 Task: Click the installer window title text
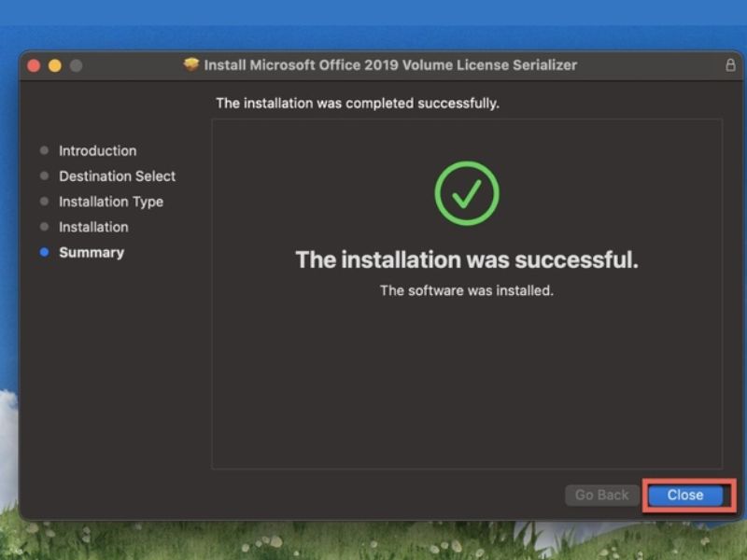(390, 64)
